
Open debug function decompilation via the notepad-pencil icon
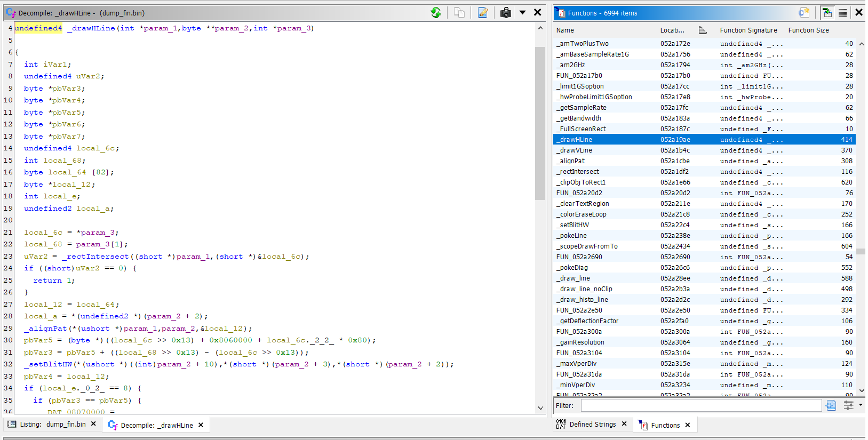click(x=483, y=13)
